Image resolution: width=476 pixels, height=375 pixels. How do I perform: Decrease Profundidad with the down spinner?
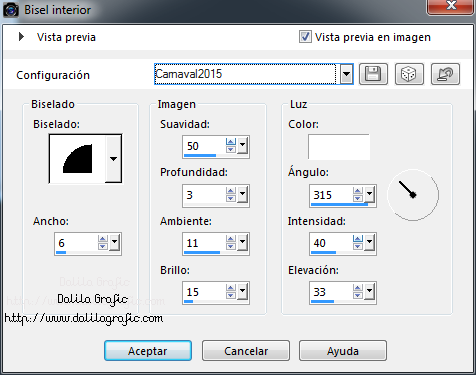point(231,199)
